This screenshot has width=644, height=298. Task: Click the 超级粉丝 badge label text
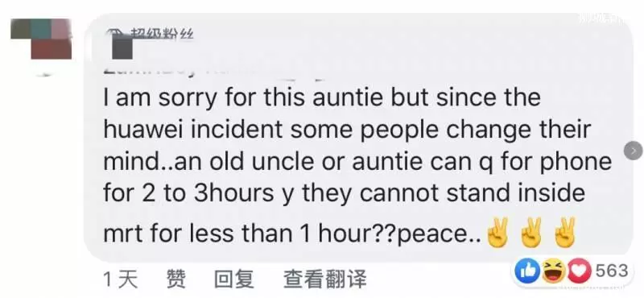(163, 35)
